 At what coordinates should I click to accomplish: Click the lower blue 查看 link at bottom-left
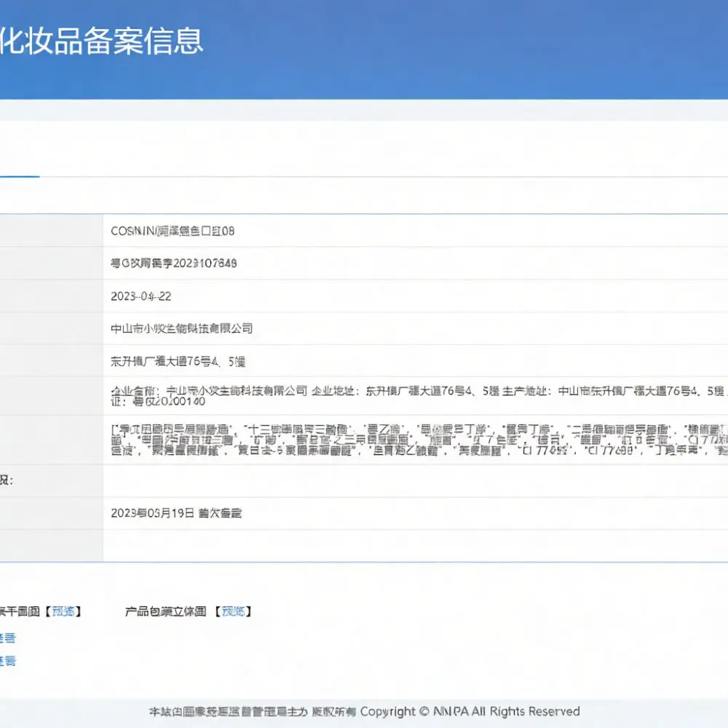point(7,660)
